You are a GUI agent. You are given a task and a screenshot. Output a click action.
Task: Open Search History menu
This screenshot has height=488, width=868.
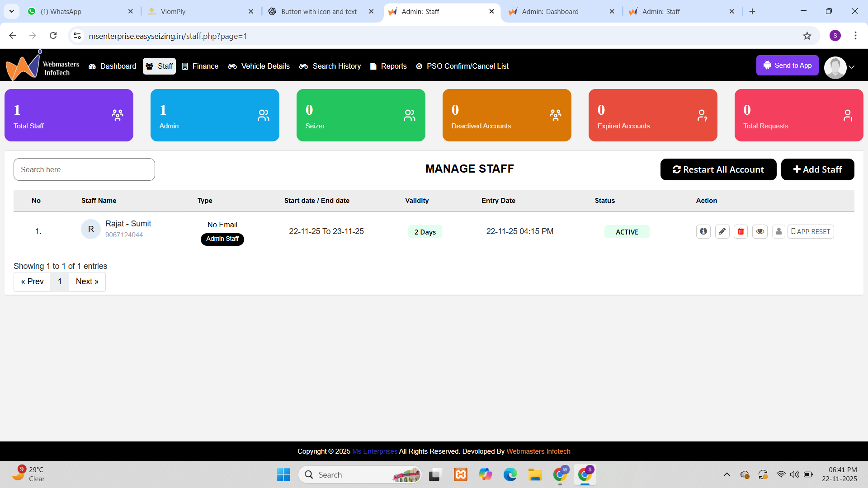(330, 66)
